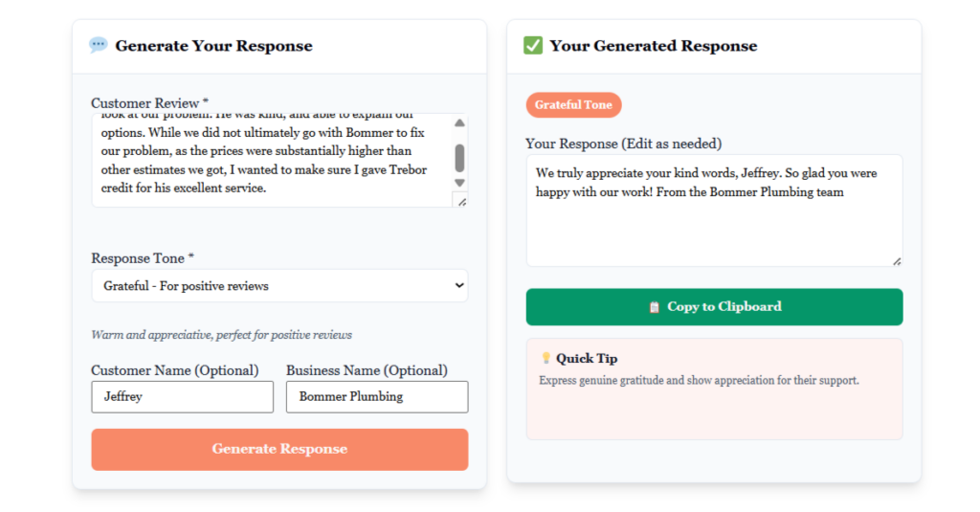Screen dimensions: 980x512
Task: Click the resize handle of Customer Review textarea
Action: click(461, 201)
